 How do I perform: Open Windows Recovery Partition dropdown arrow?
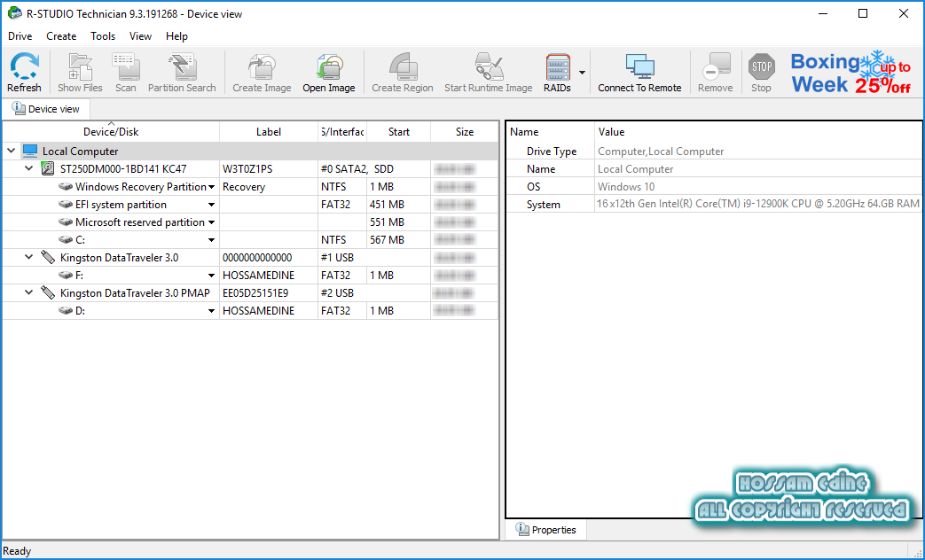[212, 187]
